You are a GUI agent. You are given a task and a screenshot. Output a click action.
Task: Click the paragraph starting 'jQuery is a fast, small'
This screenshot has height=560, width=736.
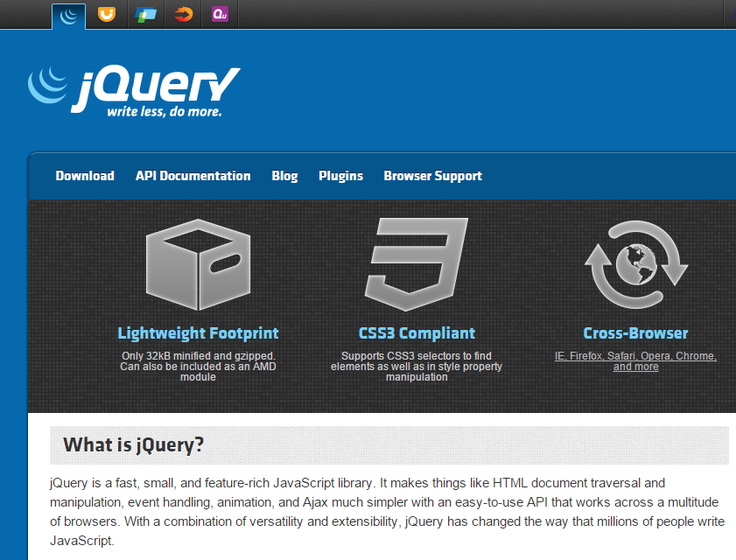click(387, 512)
